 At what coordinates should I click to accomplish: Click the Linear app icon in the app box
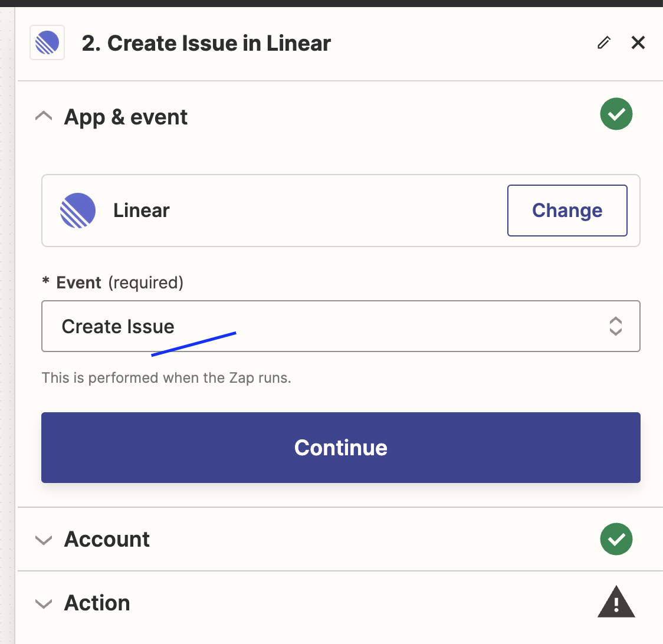click(78, 211)
